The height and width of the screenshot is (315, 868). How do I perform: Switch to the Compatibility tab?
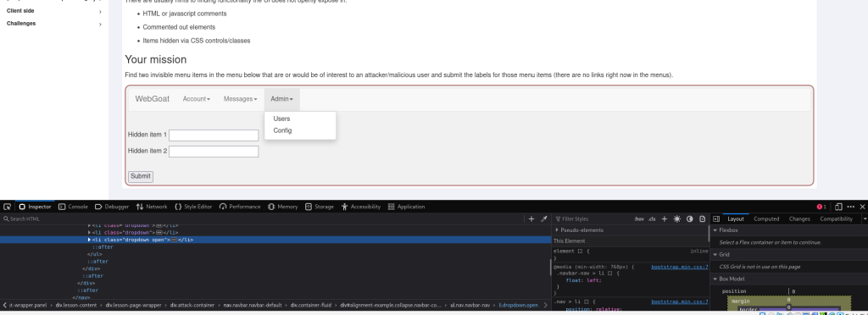pyautogui.click(x=836, y=218)
